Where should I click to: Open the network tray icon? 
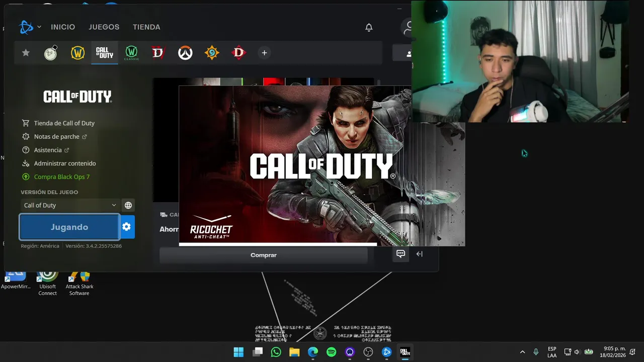tap(568, 352)
